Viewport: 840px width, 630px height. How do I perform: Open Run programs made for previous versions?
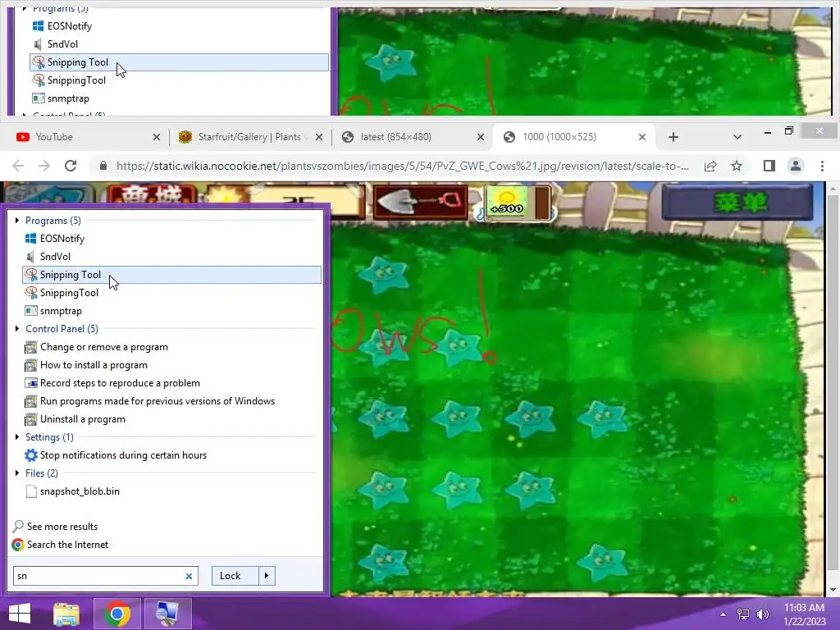pyautogui.click(x=171, y=401)
